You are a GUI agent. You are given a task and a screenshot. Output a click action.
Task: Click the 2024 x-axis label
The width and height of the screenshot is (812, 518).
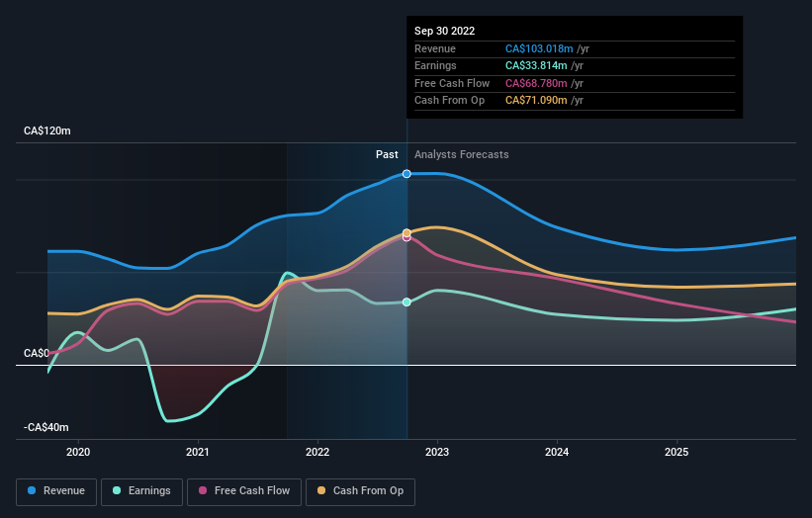click(x=557, y=453)
